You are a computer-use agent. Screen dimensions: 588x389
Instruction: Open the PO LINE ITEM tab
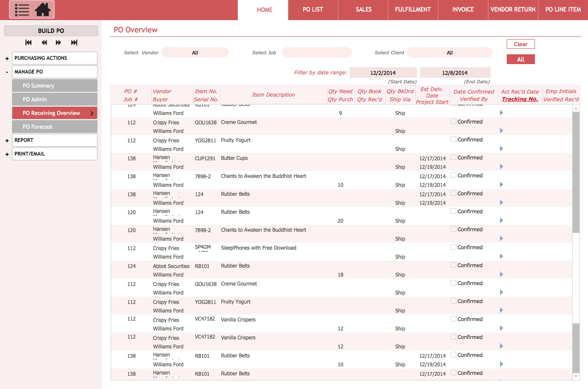coord(563,10)
